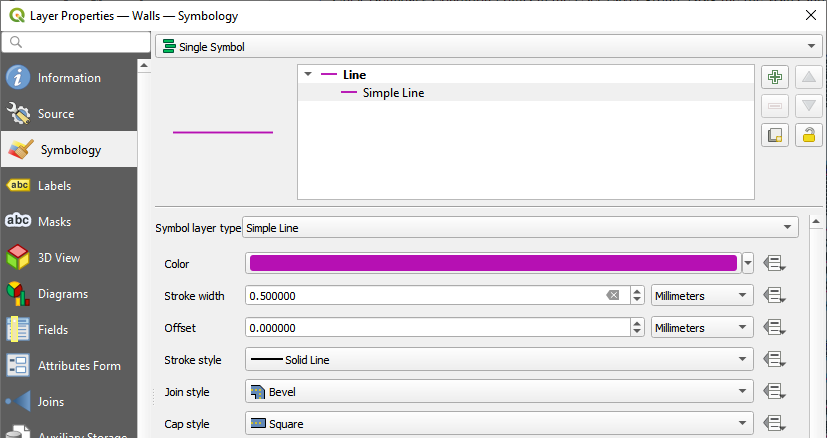
Task: Click the magenta Color swatch
Action: [492, 264]
